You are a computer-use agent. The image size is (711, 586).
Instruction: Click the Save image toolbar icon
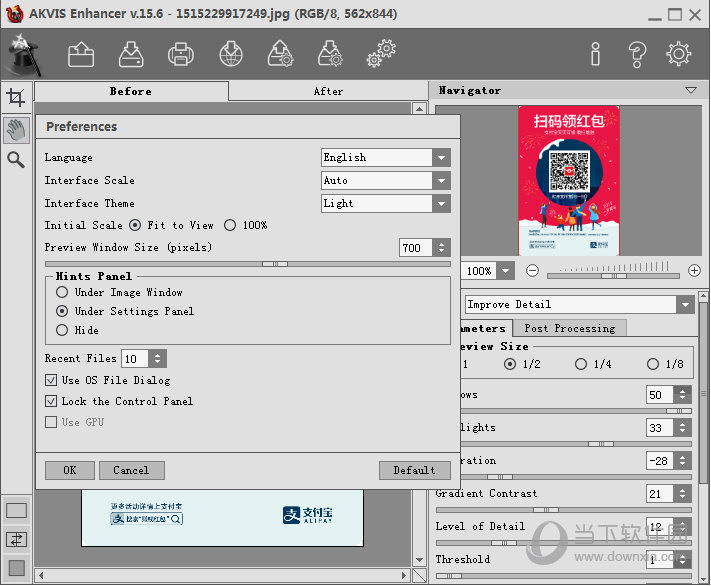pos(131,54)
